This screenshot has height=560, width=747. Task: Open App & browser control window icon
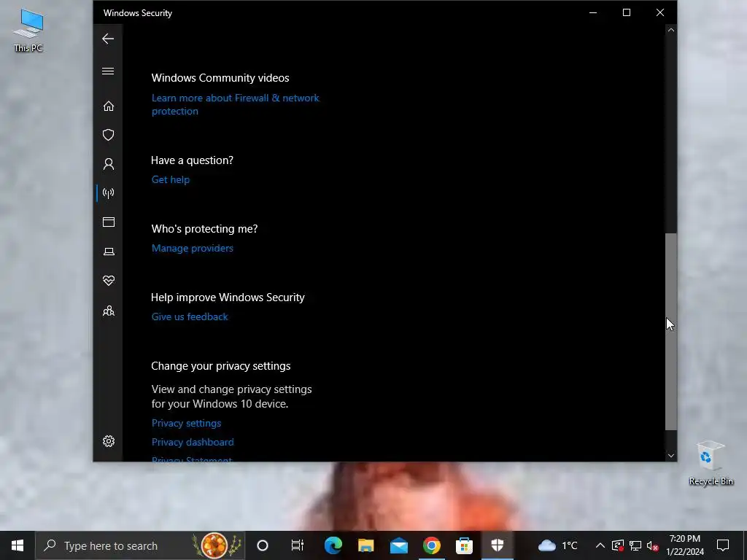[x=109, y=222]
